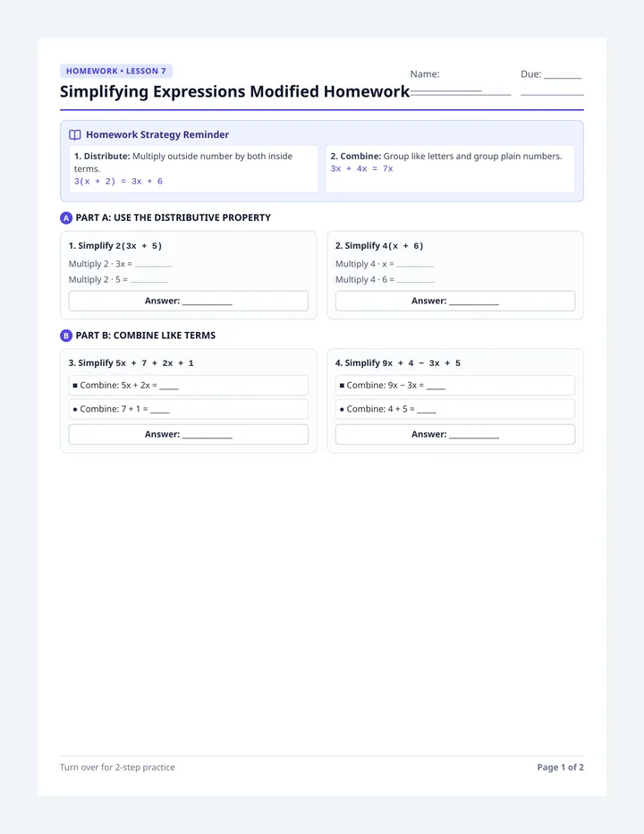This screenshot has height=834, width=644.
Task: Click the Distribute example 3(x + 2) = 3x + 6
Action: pos(119,182)
